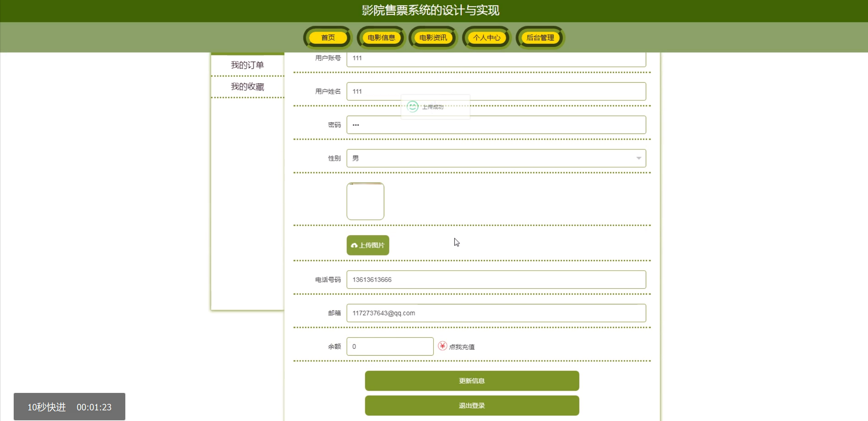This screenshot has width=868, height=421.
Task: Click the red yen recharge icon
Action: [x=442, y=346]
